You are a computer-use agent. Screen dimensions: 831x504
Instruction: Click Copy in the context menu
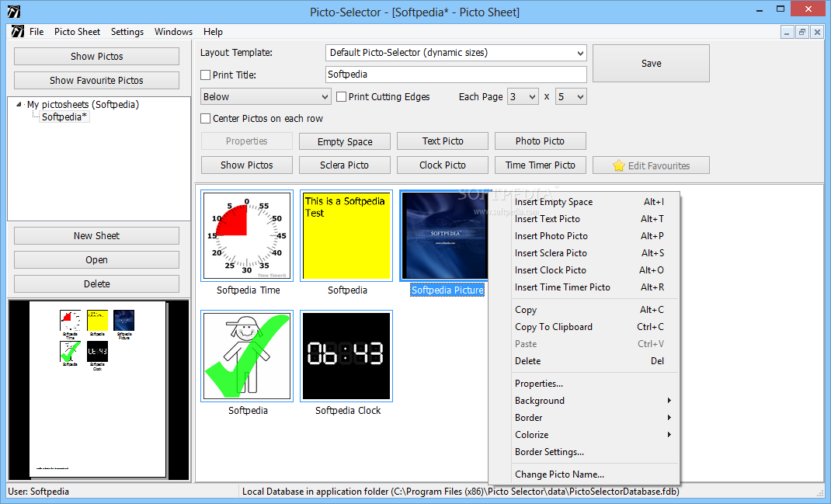(x=583, y=310)
